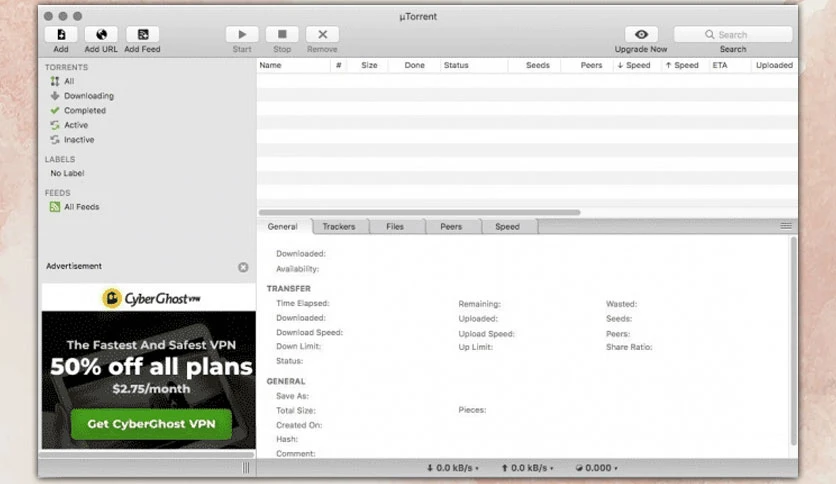The height and width of the screenshot is (484, 836).
Task: Click the 'Created On:' label
Action: pos(299,425)
